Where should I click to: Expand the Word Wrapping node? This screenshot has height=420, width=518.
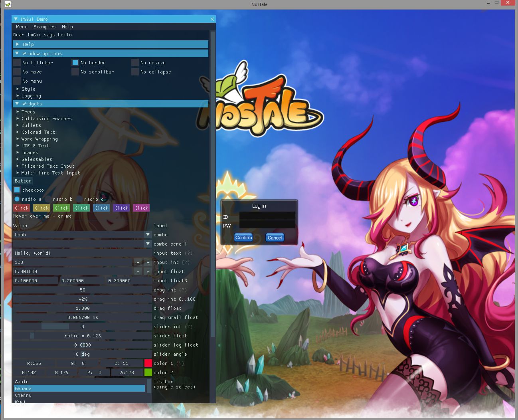click(37, 139)
